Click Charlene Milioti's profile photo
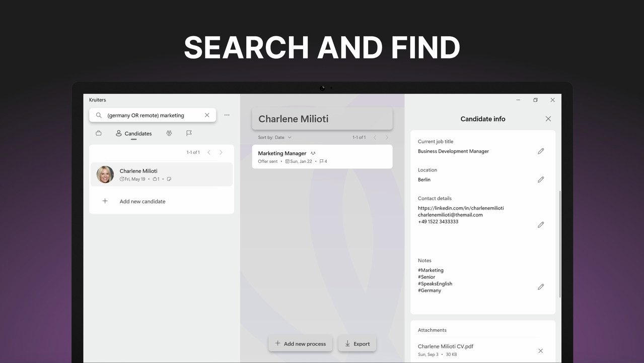The image size is (644, 363). 105,174
